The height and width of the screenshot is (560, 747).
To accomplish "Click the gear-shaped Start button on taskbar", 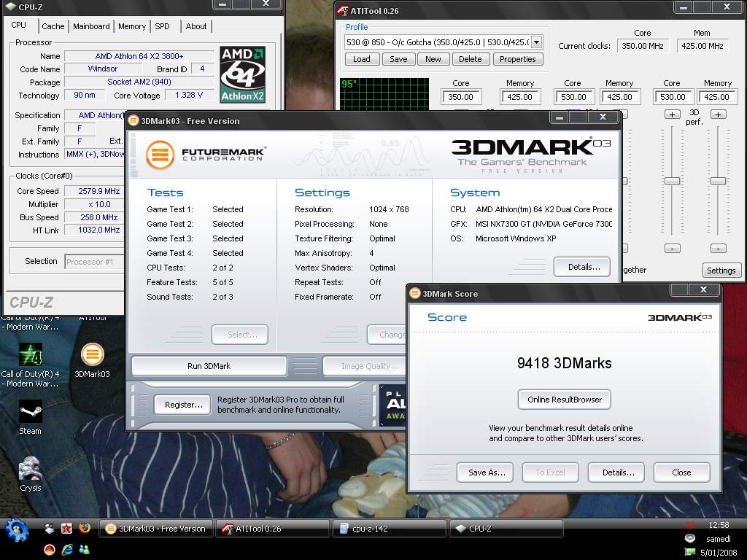I will 18,530.
